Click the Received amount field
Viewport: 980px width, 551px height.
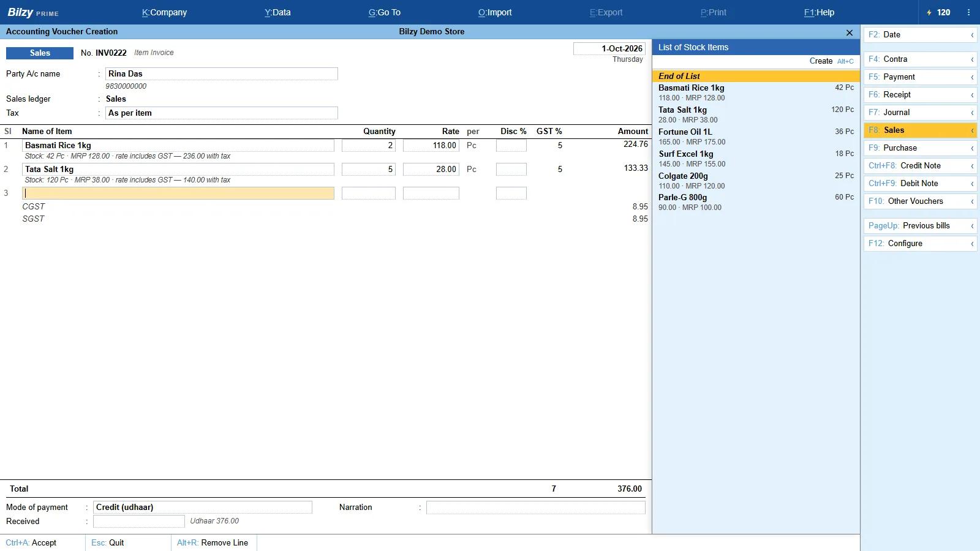coord(138,521)
